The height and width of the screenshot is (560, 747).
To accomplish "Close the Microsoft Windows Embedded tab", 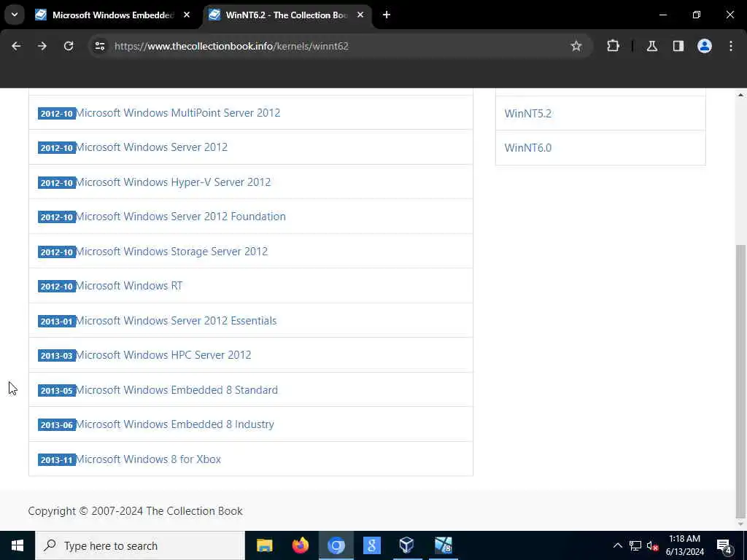I will [x=187, y=15].
